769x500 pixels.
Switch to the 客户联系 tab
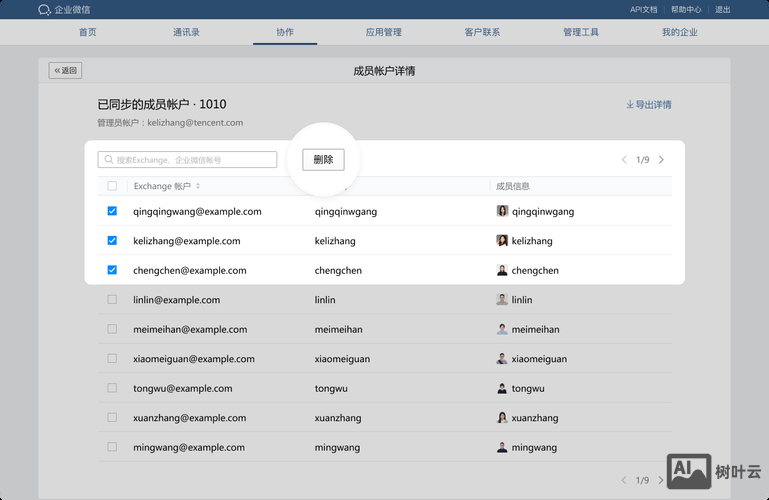(x=482, y=32)
